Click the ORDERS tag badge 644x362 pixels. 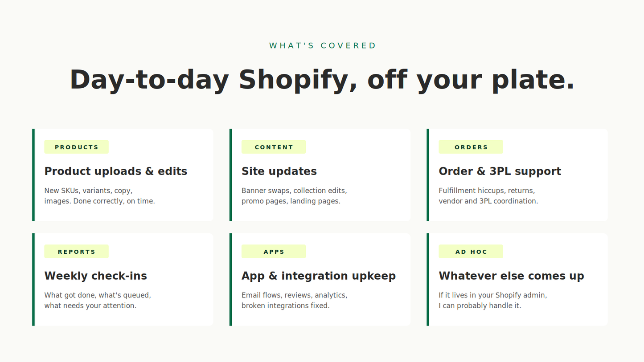(x=471, y=147)
